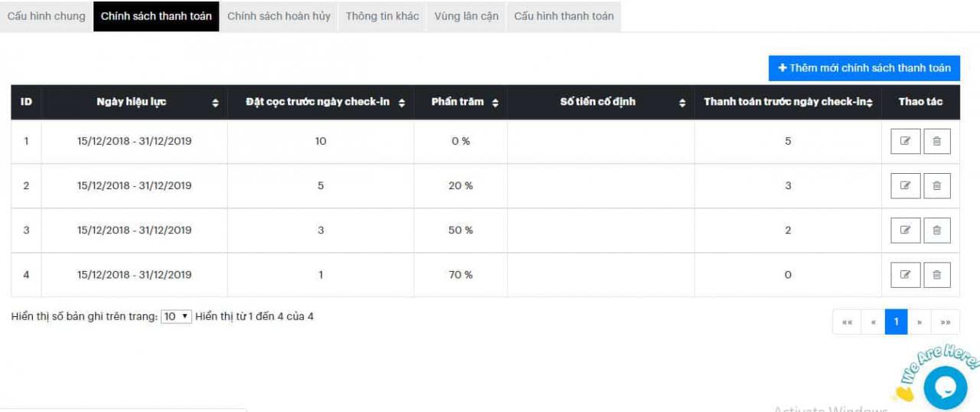
Task: Click Thêm mới chính sách thanh toán
Action: coord(864,68)
